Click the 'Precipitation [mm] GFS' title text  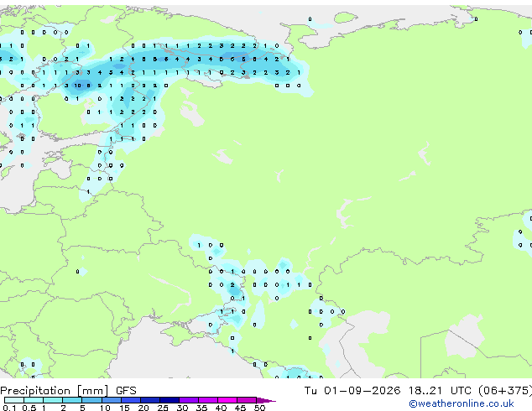tap(68, 391)
